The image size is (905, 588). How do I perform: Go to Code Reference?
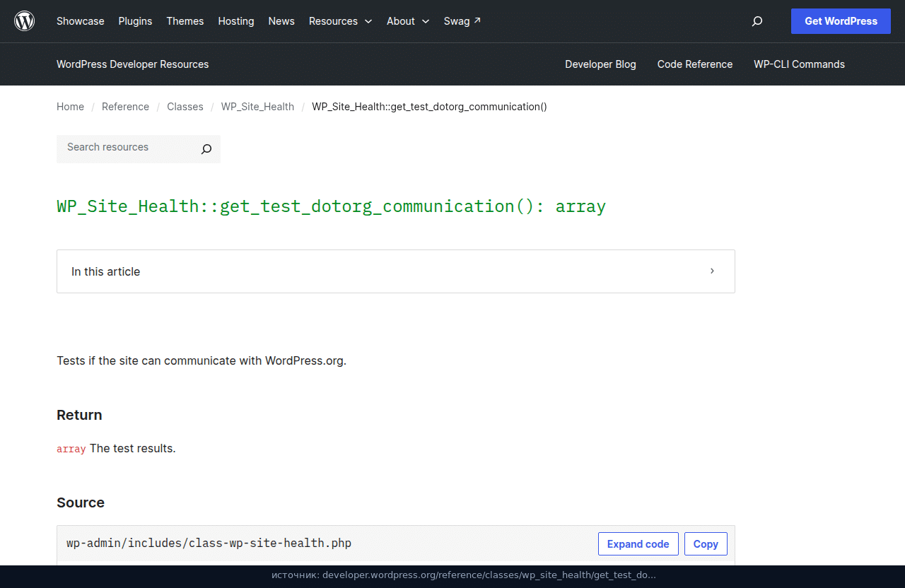695,64
